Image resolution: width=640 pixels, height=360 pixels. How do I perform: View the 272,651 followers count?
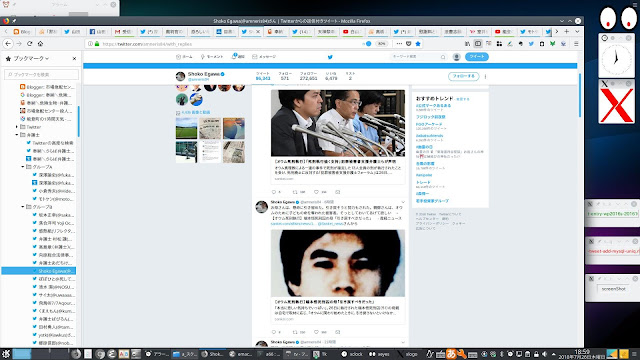[308, 76]
